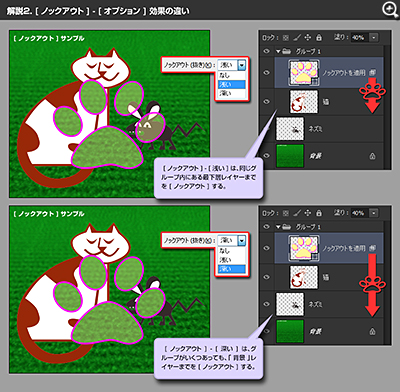
Task: Select 猫 layer thumbnail in upper Layers panel
Action: [x=304, y=102]
